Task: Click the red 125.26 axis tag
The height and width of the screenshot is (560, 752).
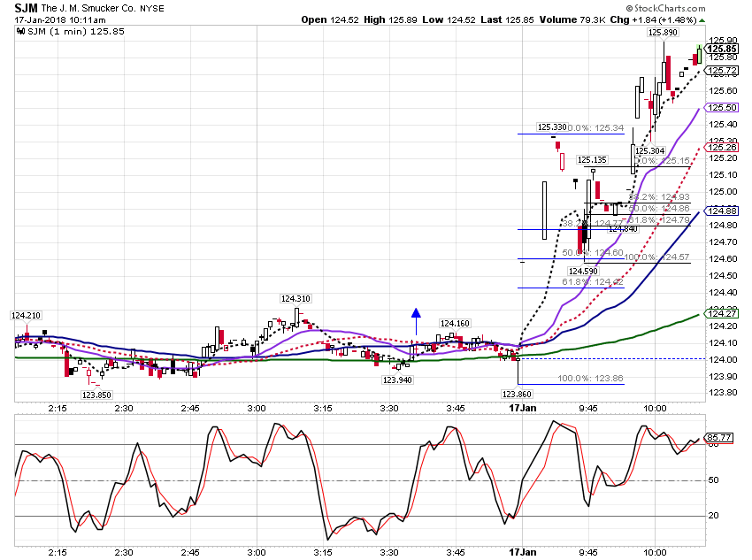Action: (x=722, y=147)
